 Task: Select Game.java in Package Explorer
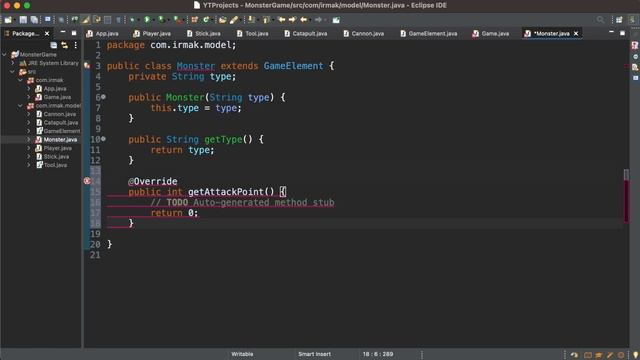pos(53,97)
